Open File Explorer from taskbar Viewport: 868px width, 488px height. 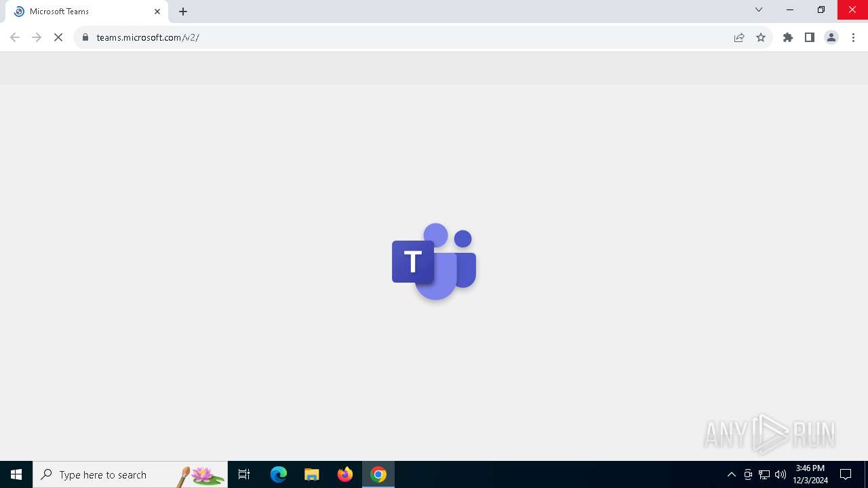point(312,474)
